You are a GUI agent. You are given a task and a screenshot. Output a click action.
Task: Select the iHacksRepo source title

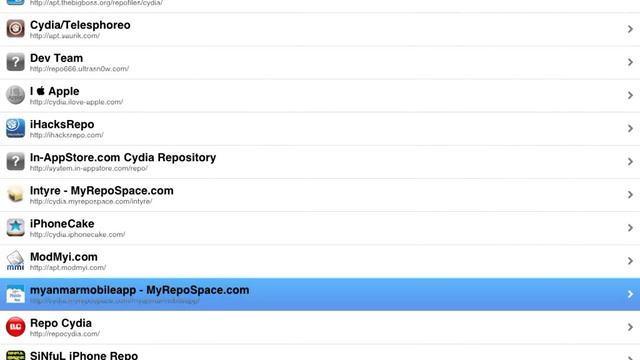click(62, 124)
